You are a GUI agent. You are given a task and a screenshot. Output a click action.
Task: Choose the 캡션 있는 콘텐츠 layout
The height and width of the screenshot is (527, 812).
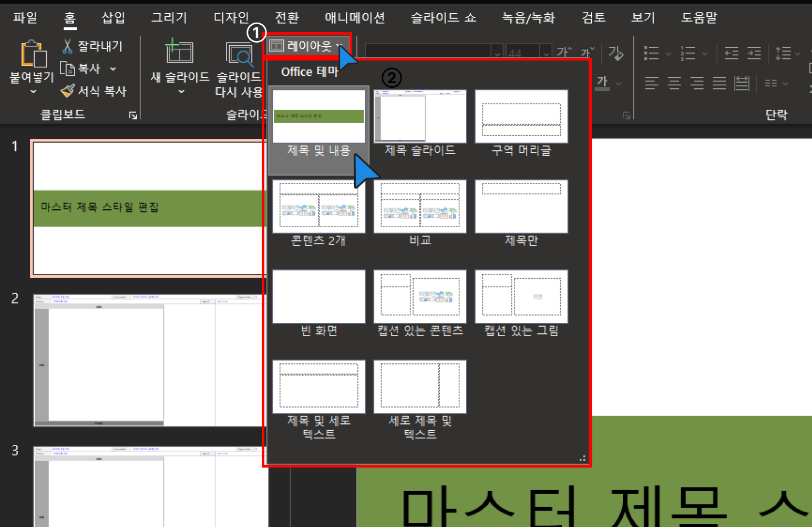(420, 304)
